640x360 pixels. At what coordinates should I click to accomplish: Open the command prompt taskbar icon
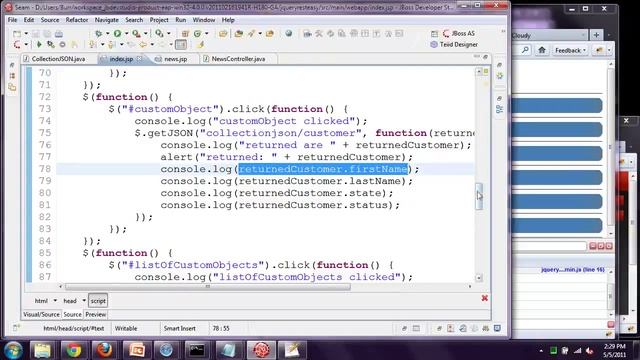tap(197, 350)
